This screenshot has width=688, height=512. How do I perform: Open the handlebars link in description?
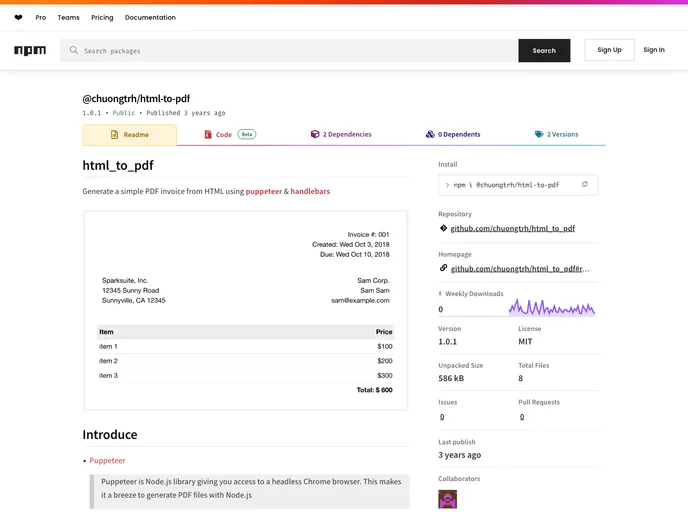pos(310,191)
